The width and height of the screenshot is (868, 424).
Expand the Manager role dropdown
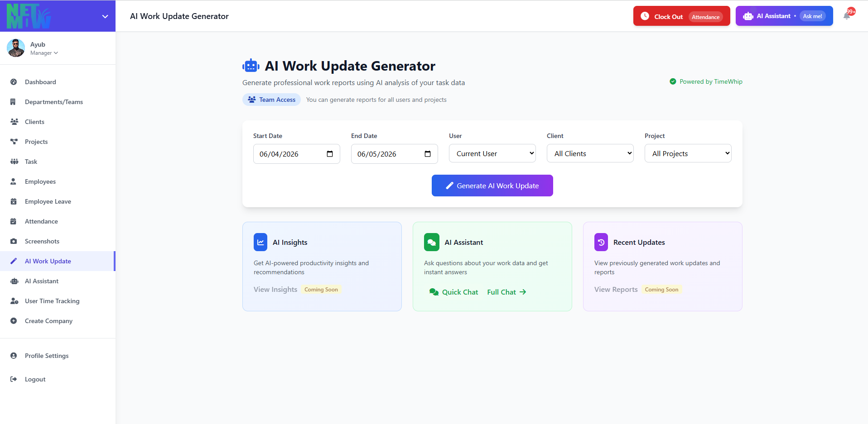pos(44,53)
